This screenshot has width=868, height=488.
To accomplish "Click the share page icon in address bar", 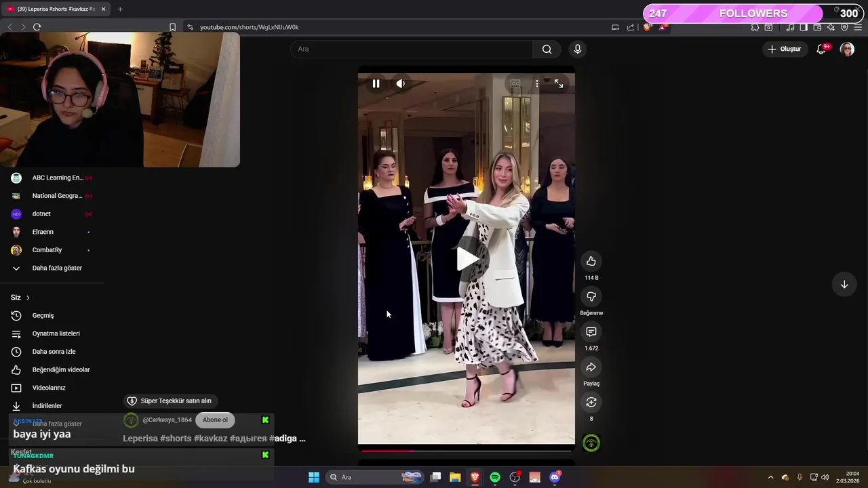I will tap(631, 27).
